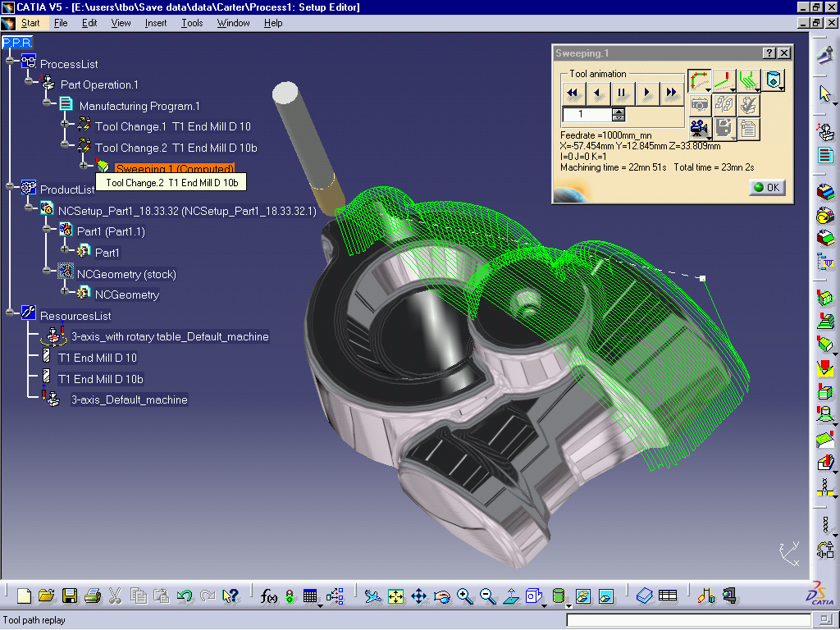Click the tool axis display mode icon
This screenshot has width=840, height=630.
724,81
